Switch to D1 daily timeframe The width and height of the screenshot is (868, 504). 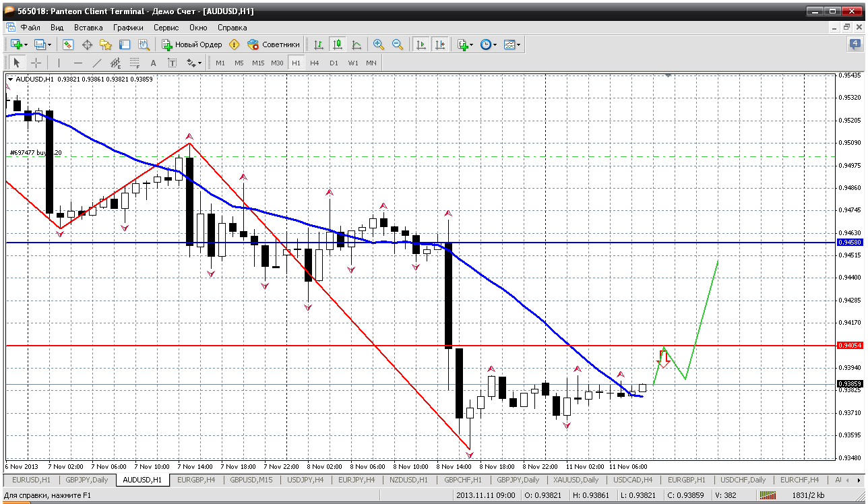click(334, 63)
